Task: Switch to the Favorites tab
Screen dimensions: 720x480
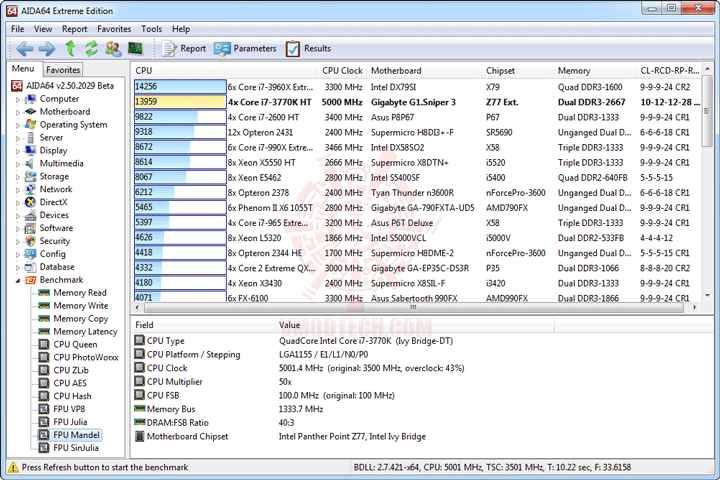Action: pyautogui.click(x=63, y=70)
